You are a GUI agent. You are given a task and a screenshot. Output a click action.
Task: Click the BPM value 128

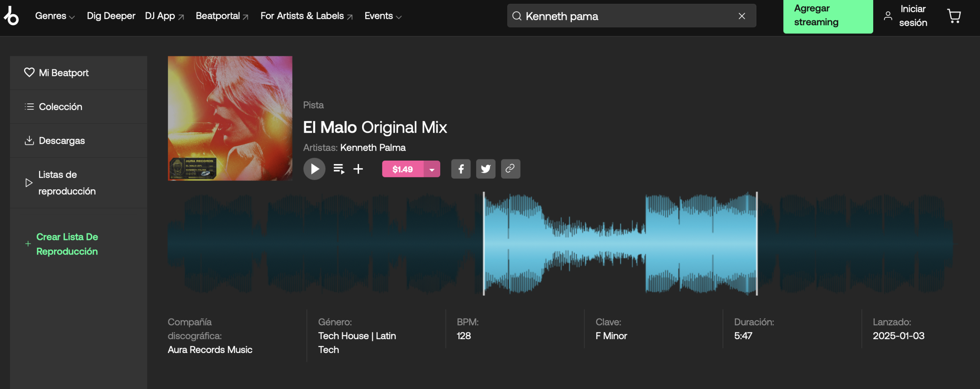pyautogui.click(x=464, y=336)
